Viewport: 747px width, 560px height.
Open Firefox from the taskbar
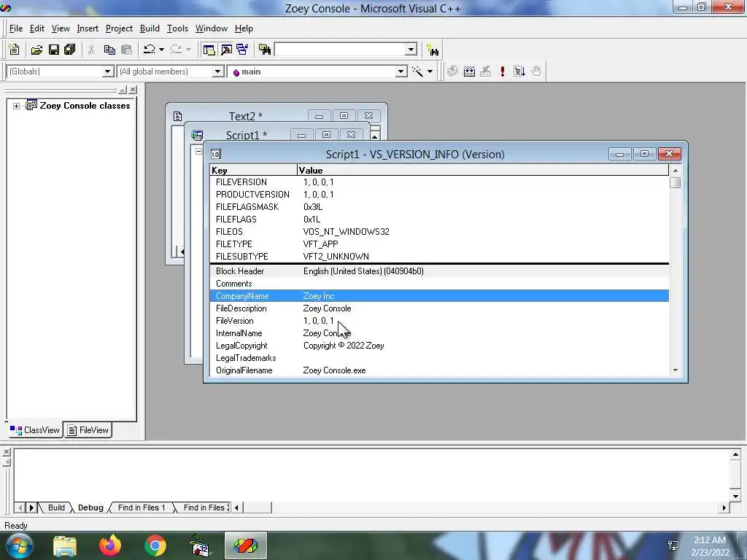pos(110,545)
